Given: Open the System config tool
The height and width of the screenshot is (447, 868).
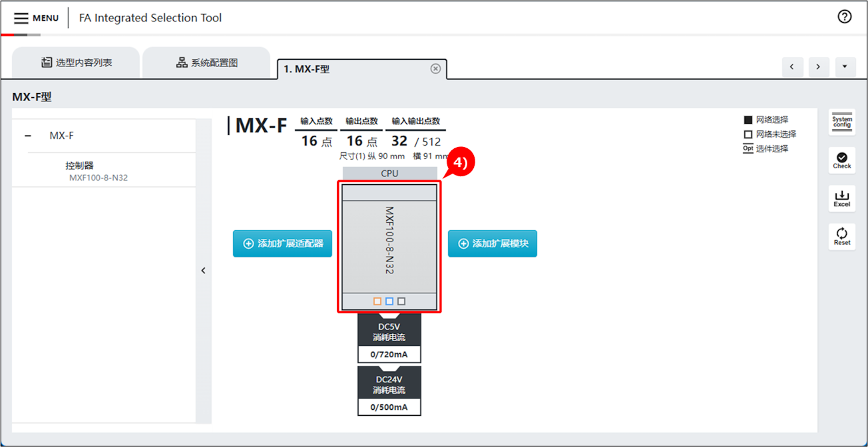Looking at the screenshot, I should click(841, 122).
